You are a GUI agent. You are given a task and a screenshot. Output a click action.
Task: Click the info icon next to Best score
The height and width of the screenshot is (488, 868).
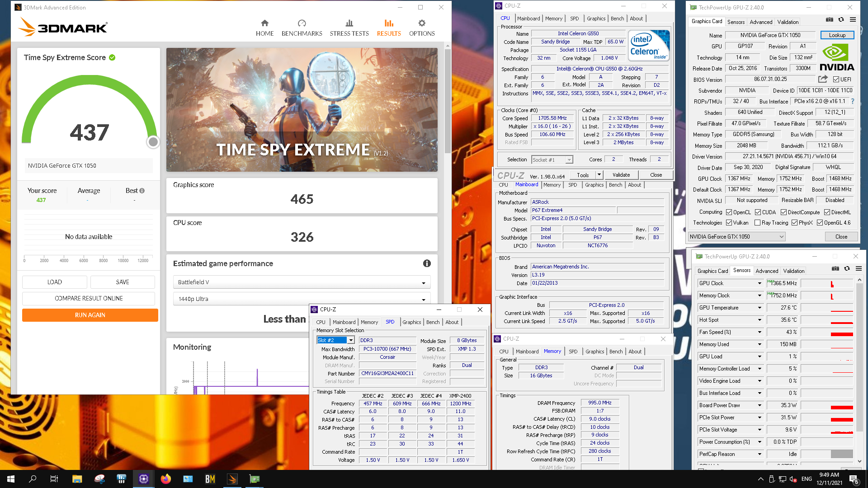click(142, 191)
